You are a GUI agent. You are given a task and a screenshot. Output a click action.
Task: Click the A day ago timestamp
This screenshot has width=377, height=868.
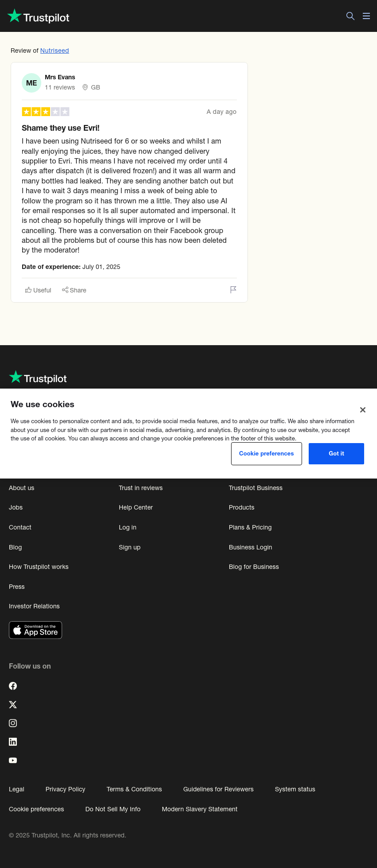coord(221,112)
